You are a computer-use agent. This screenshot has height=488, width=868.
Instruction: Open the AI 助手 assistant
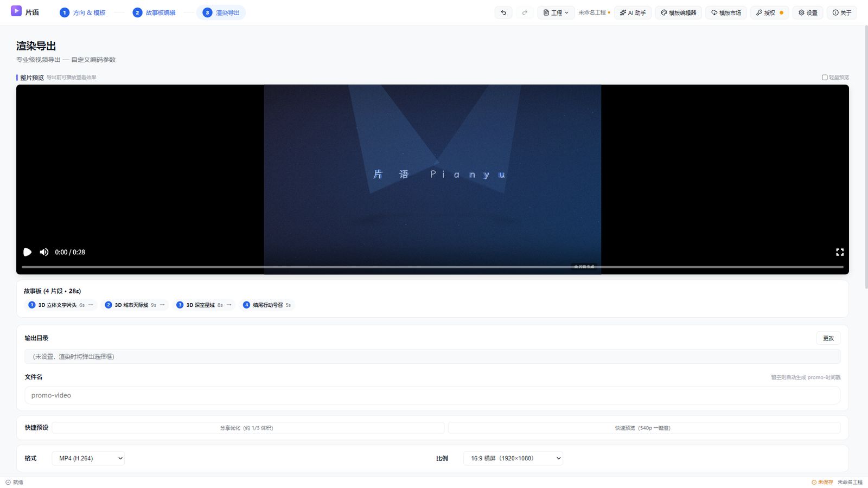click(633, 12)
